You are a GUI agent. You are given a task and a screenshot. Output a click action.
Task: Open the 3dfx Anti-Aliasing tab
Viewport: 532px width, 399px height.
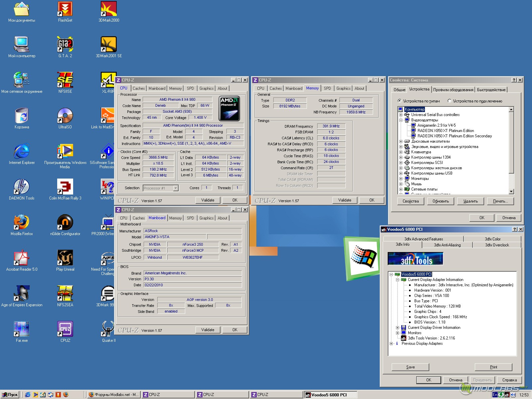pyautogui.click(x=447, y=245)
